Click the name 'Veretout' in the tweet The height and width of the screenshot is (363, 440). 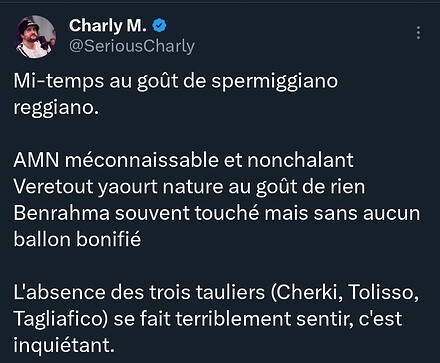pos(53,187)
